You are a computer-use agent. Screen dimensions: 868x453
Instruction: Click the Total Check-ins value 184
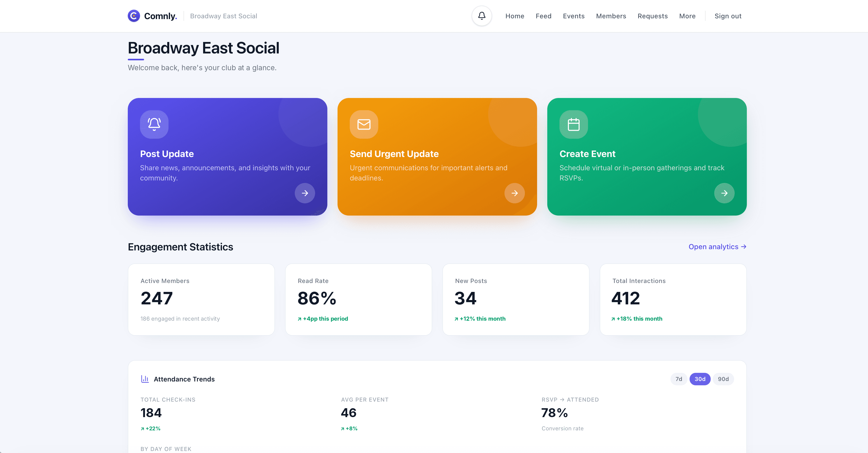pos(151,413)
